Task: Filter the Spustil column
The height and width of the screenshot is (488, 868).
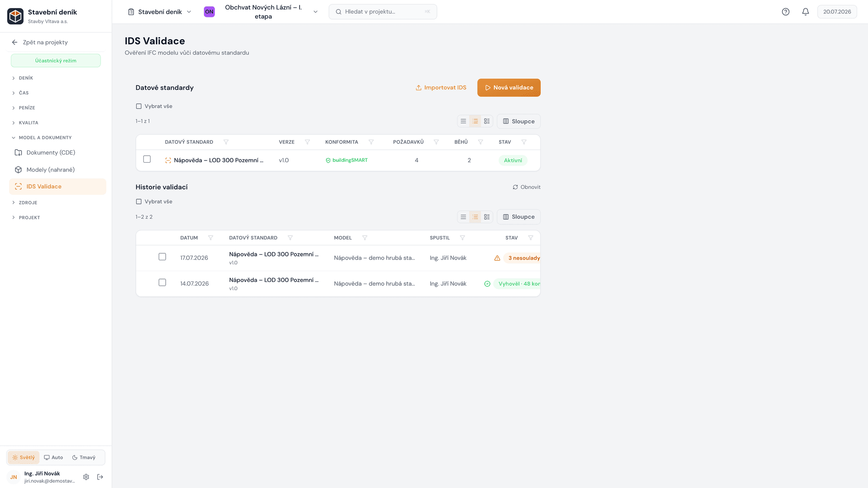Action: [462, 238]
